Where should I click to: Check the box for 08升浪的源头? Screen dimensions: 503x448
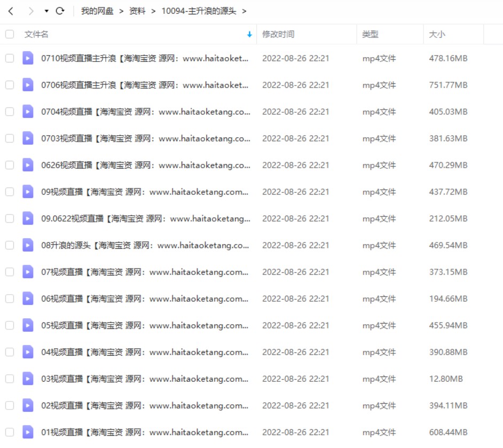(10, 245)
